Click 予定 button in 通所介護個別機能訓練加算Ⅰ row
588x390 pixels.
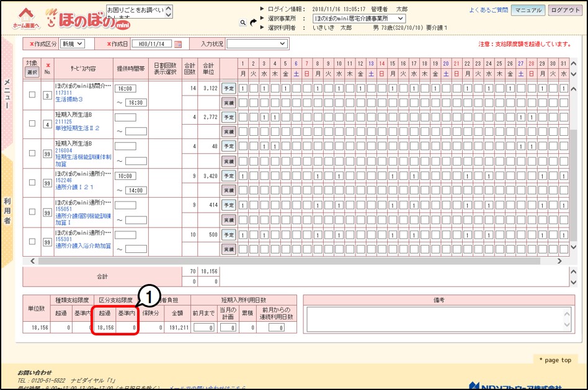[229, 205]
